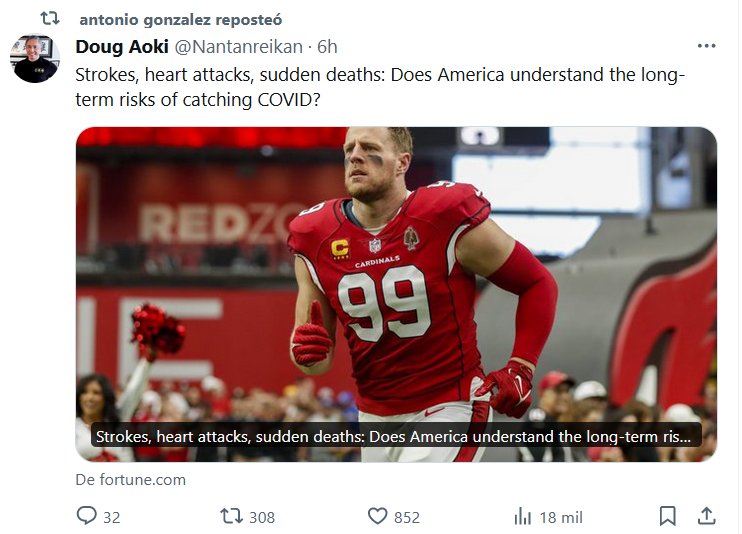Image resolution: width=742 pixels, height=534 pixels.
Task: Click the tweet text about COVID risks
Action: [x=380, y=86]
